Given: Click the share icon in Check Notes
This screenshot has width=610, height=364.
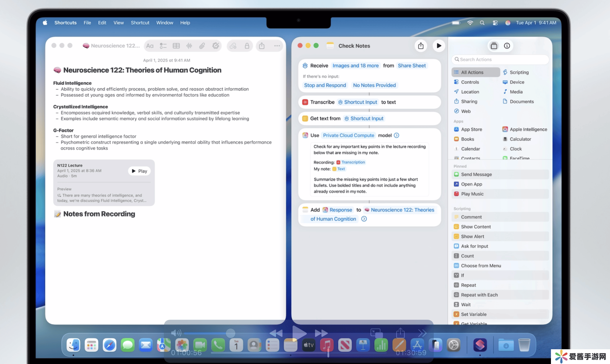Looking at the screenshot, I should coord(421,46).
